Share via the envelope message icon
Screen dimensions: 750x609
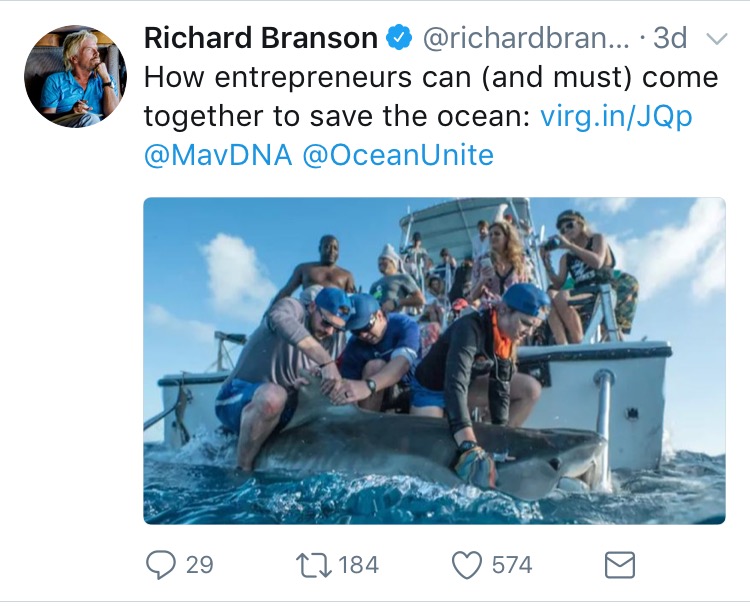[x=620, y=565]
